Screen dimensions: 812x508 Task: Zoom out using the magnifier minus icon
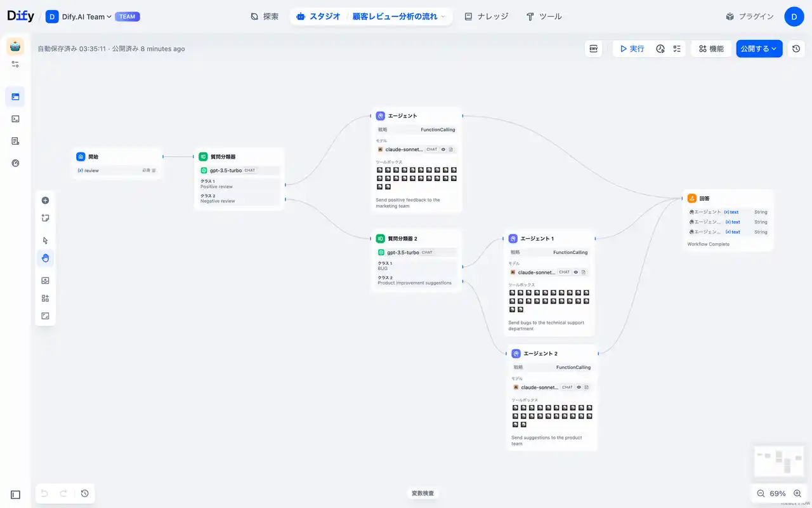[x=761, y=493]
